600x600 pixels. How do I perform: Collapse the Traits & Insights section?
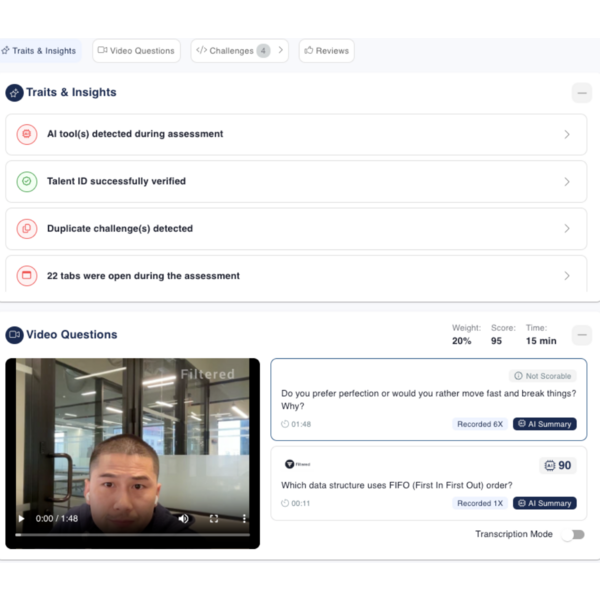581,93
